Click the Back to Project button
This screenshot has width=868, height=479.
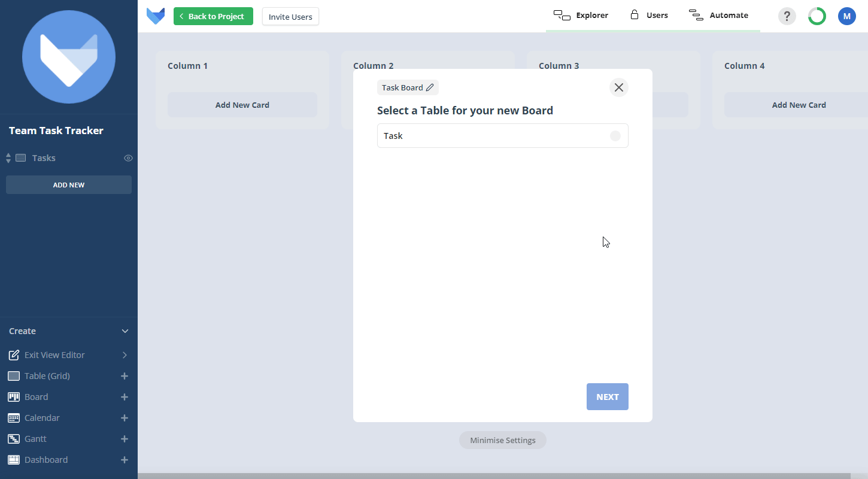213,16
